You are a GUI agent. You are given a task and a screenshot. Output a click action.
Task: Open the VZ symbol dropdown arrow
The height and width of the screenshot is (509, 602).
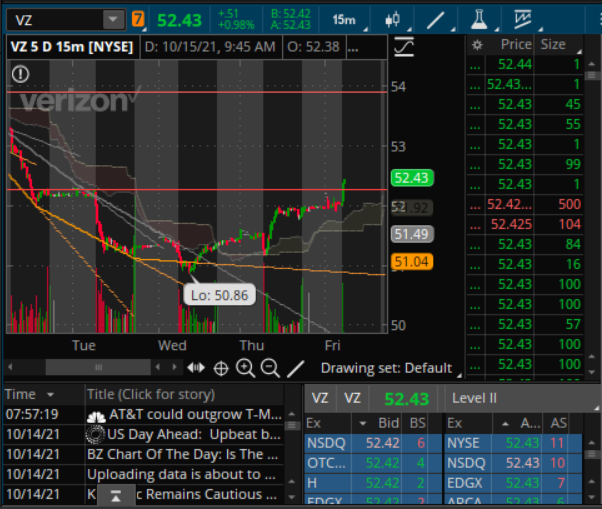click(x=113, y=19)
